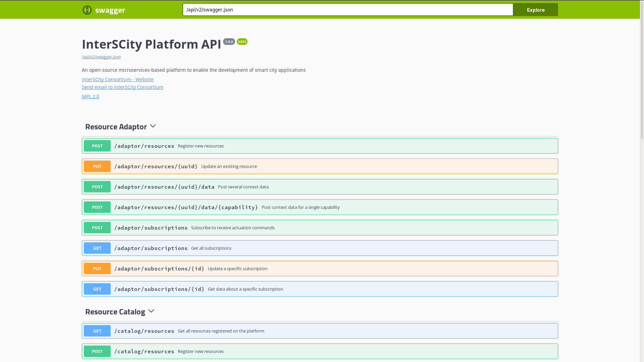The image size is (644, 362).
Task: Expand POST /adaptor/resources Register new resources
Action: (200, 146)
